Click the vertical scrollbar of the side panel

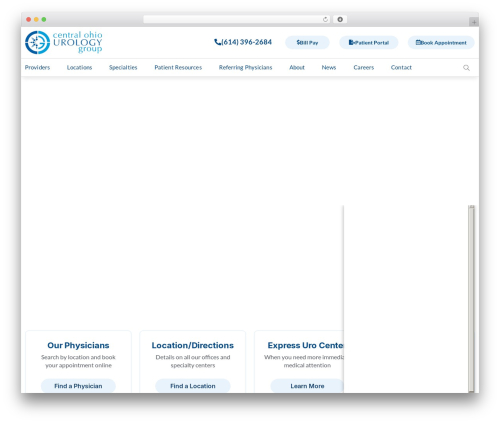(x=471, y=298)
